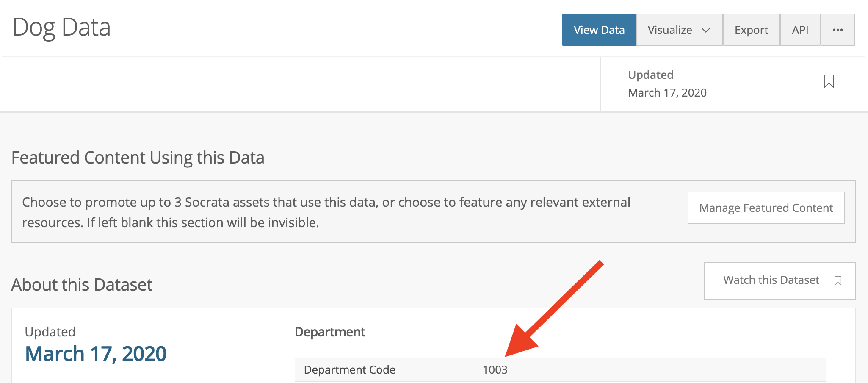The image size is (868, 383).
Task: Click the Department section heading
Action: [x=329, y=332]
